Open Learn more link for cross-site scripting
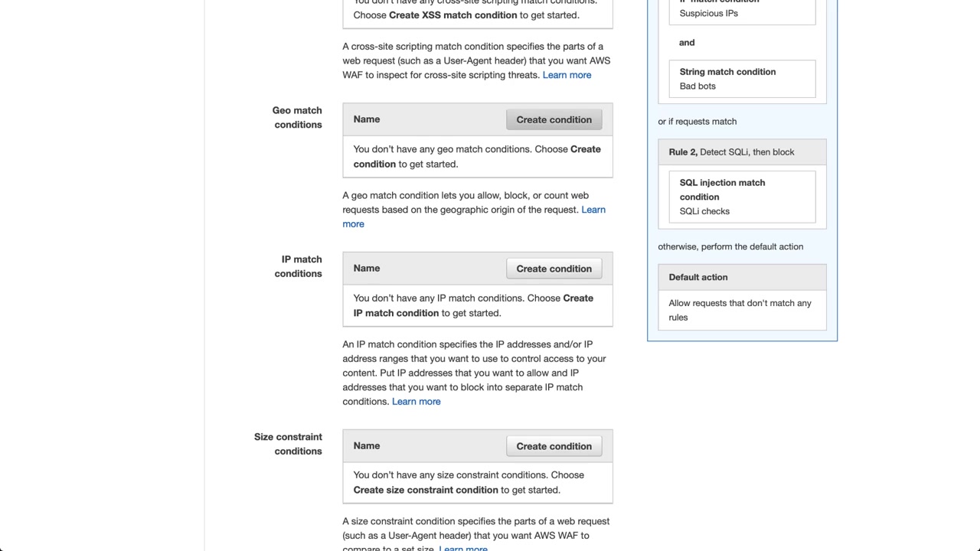The height and width of the screenshot is (551, 980). tap(567, 75)
